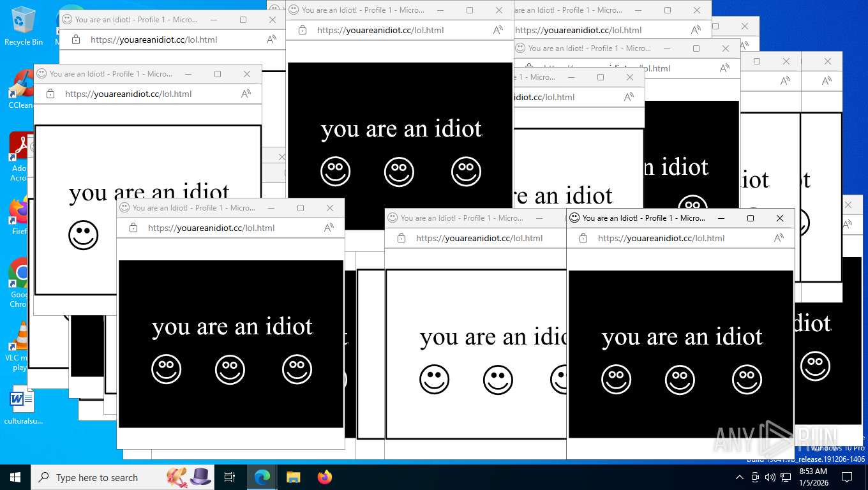Open the notification center icon
868x490 pixels.
847,477
